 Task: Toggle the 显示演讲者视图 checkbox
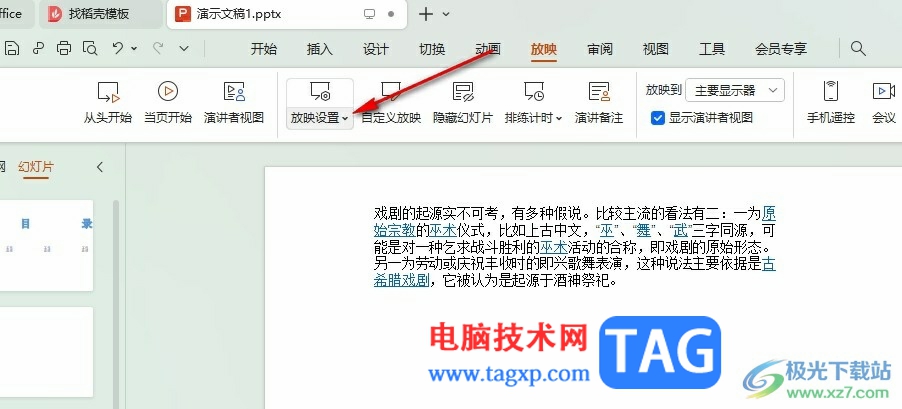[658, 119]
